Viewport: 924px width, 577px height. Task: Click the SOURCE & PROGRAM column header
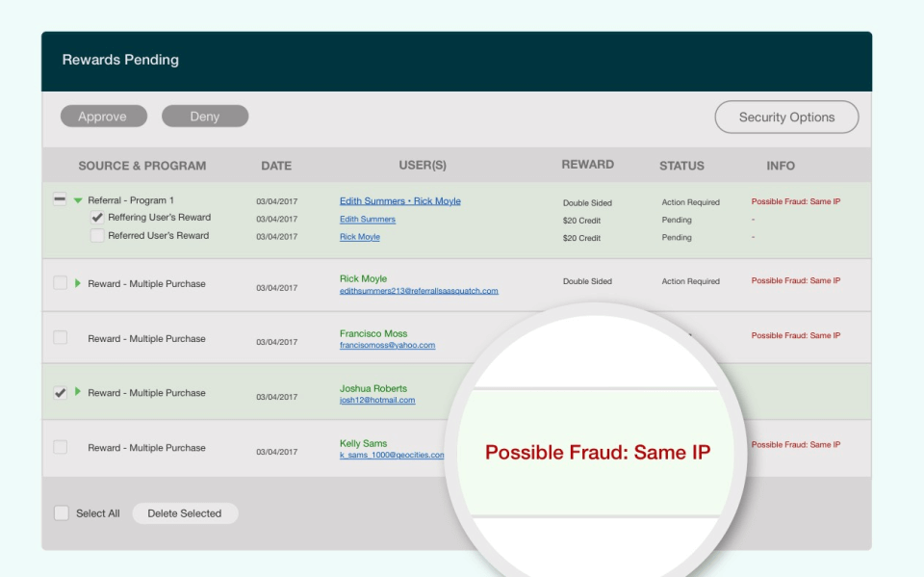[x=142, y=166]
